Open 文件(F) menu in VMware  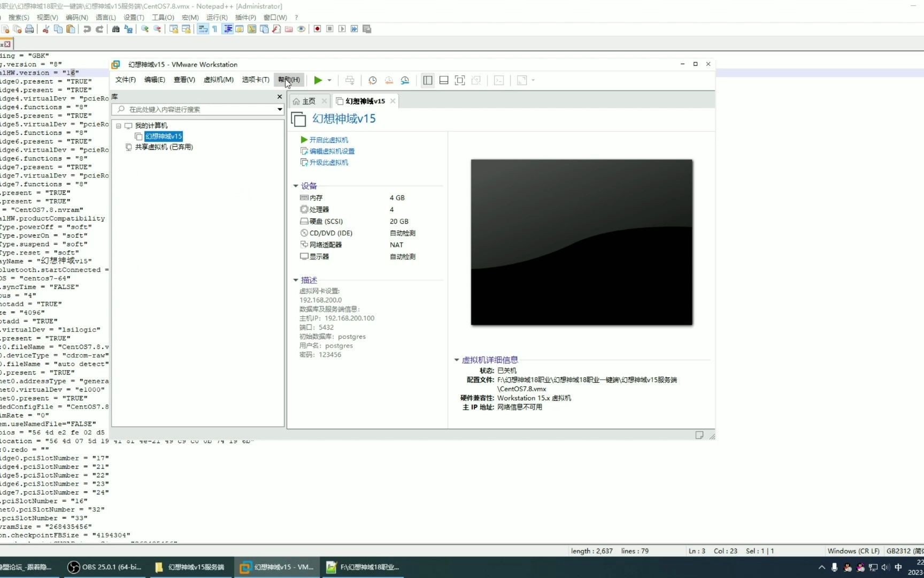point(126,80)
